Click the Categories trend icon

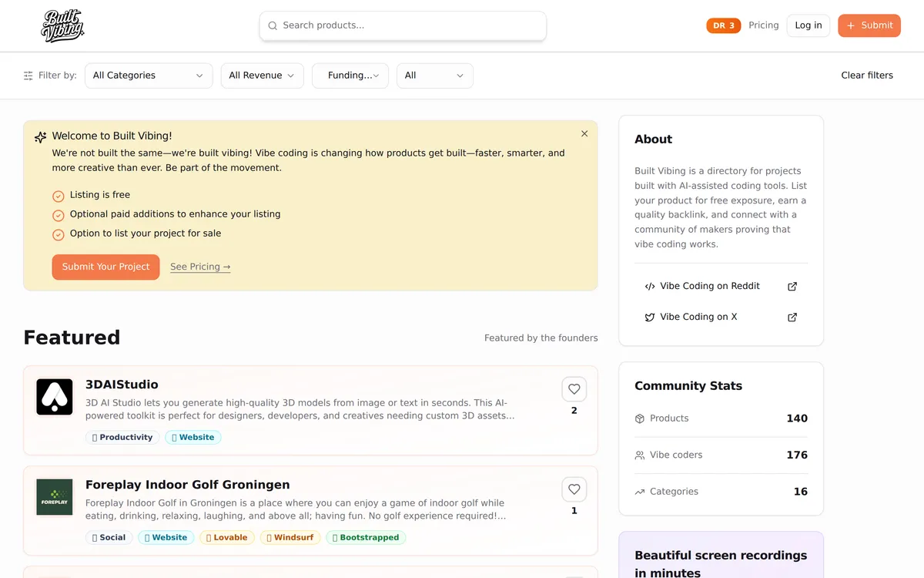(640, 492)
